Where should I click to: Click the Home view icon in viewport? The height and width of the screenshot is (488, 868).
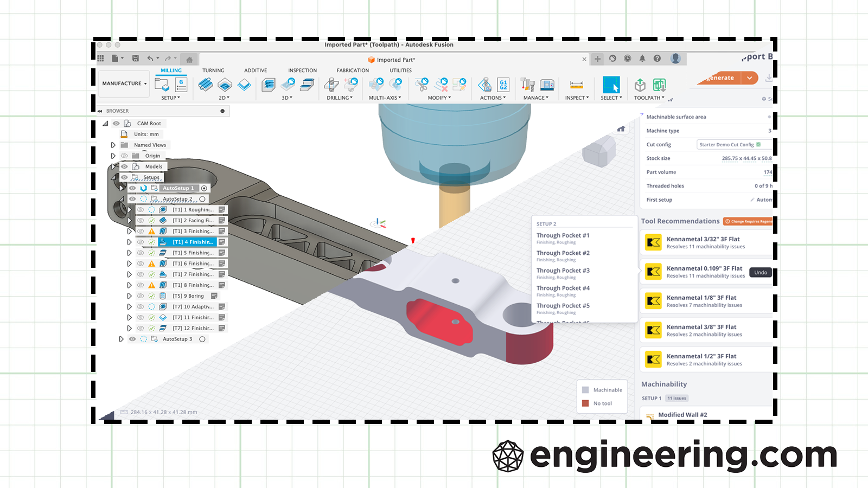coord(621,129)
